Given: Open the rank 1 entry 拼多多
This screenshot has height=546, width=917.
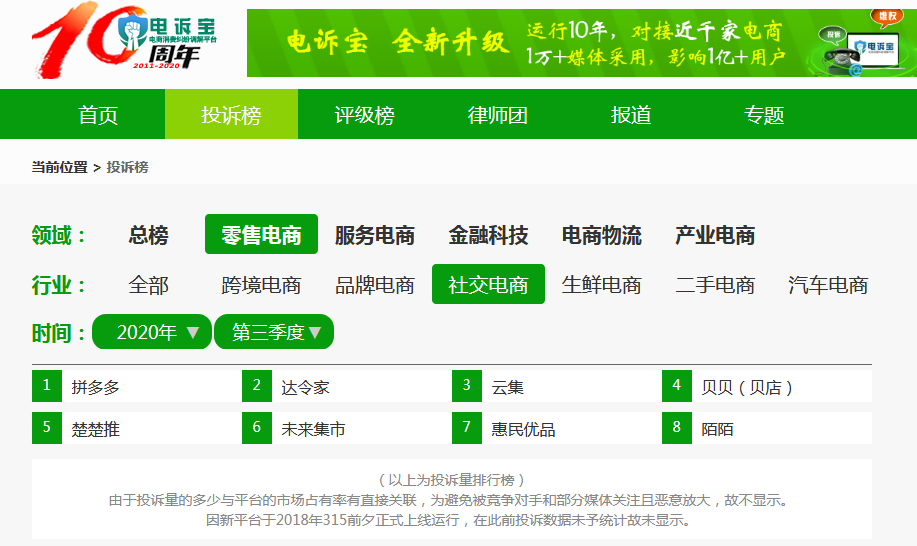Looking at the screenshot, I should point(96,387).
